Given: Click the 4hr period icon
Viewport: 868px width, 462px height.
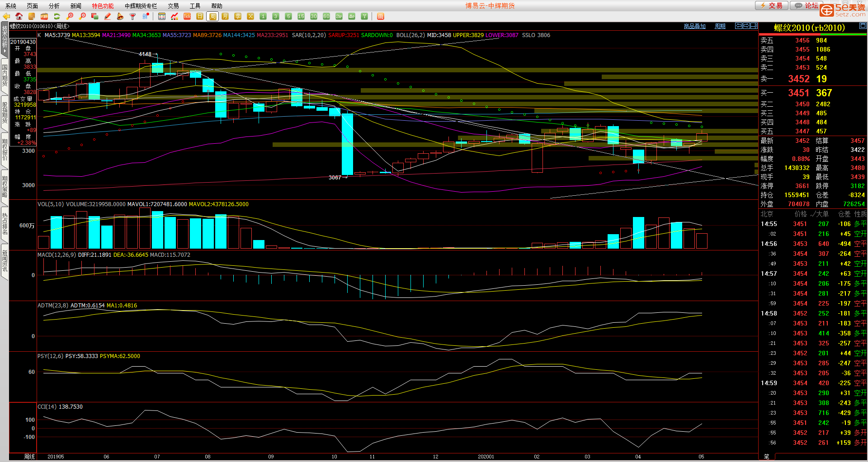Looking at the screenshot, I should tap(352, 16).
